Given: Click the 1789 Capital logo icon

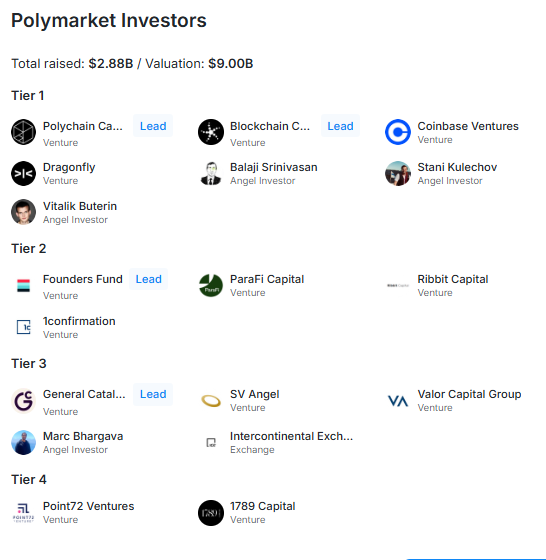Looking at the screenshot, I should pyautogui.click(x=211, y=513).
